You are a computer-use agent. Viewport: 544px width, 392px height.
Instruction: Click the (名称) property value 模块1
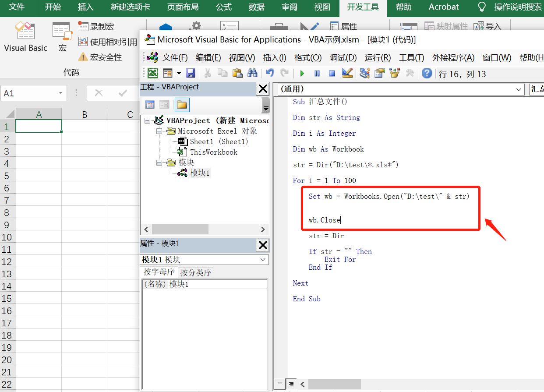pos(218,284)
